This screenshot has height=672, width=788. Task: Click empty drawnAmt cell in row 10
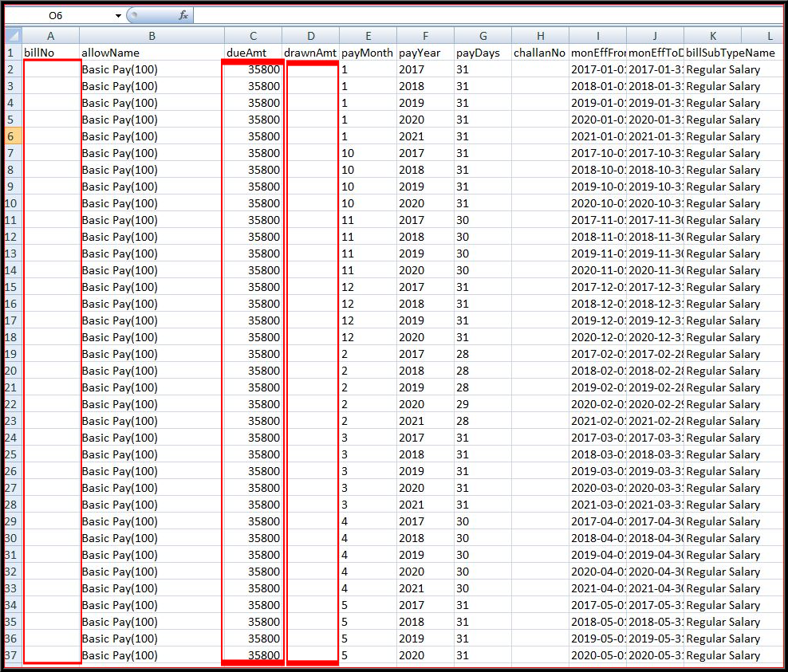click(310, 203)
